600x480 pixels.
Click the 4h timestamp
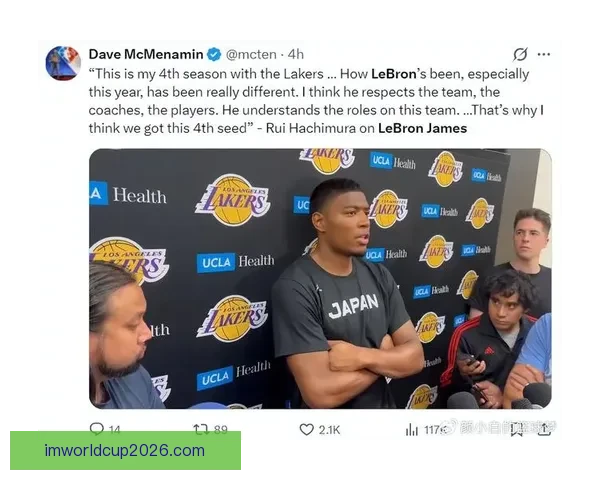[295, 54]
